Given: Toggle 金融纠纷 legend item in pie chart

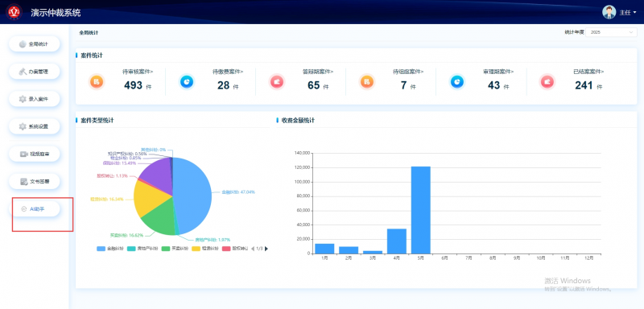Looking at the screenshot, I should [x=110, y=249].
